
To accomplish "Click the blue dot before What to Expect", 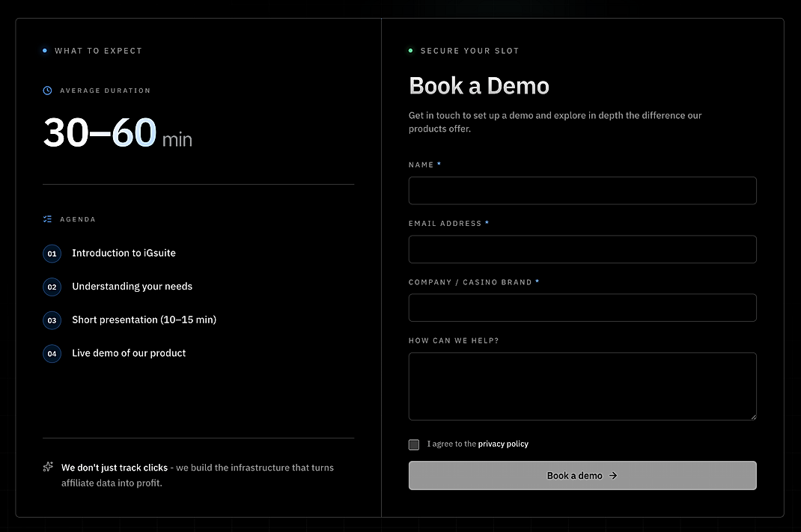I will coord(45,51).
